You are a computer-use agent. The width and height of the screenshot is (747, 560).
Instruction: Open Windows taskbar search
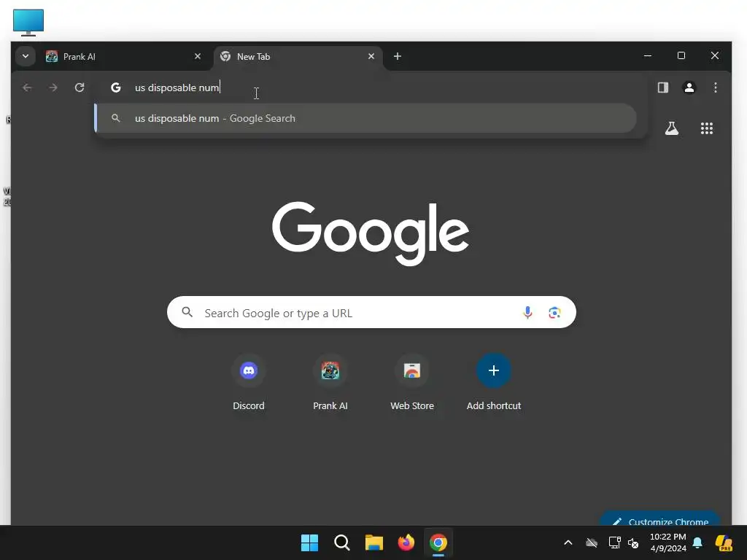point(341,542)
